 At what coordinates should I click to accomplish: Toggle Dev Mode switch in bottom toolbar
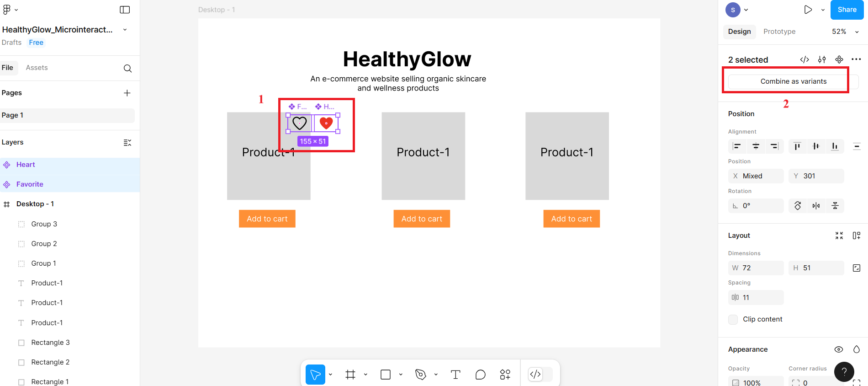pyautogui.click(x=540, y=375)
